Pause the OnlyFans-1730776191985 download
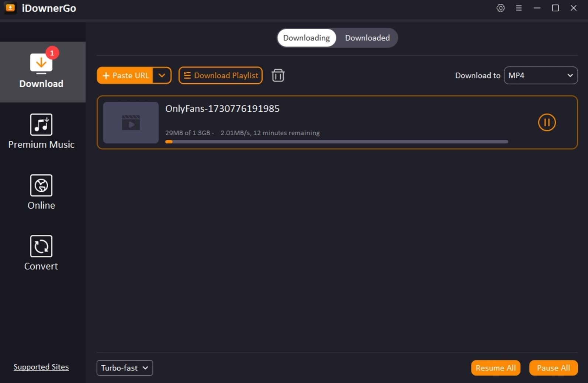588x383 pixels. (x=547, y=122)
